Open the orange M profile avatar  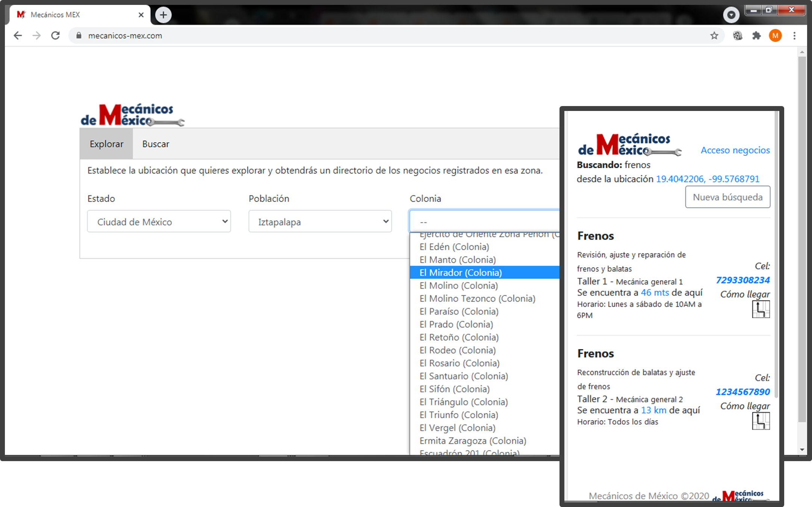[x=775, y=36]
